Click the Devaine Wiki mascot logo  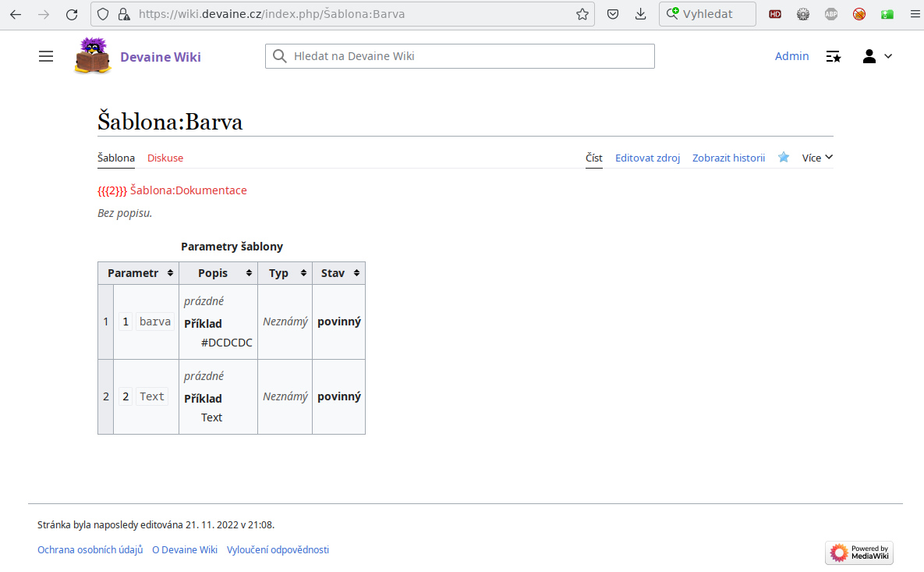pyautogui.click(x=93, y=56)
